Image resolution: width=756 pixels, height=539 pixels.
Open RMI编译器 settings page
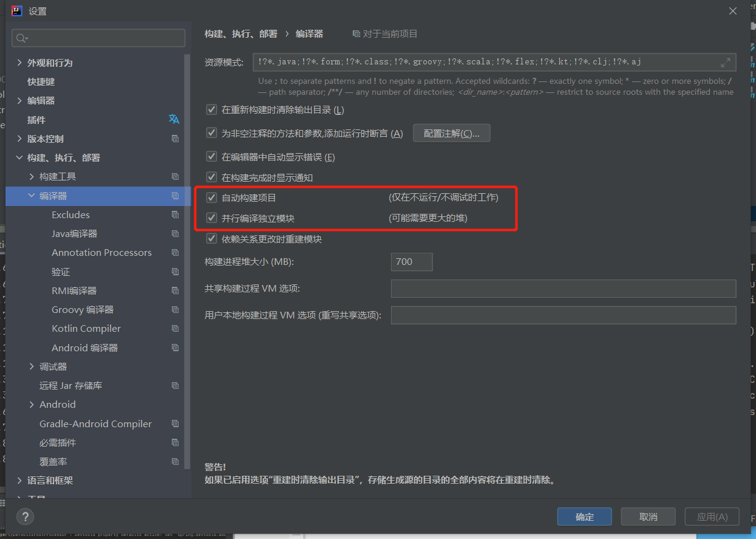74,290
